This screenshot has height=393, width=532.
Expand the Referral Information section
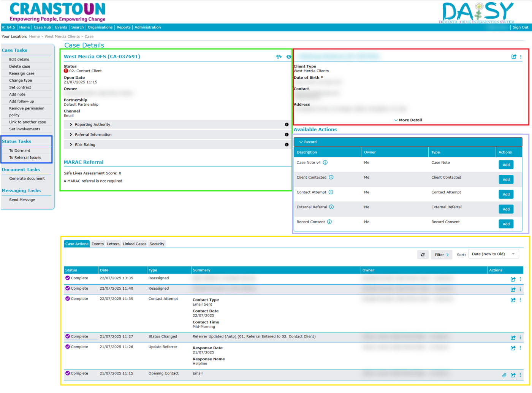tap(176, 135)
